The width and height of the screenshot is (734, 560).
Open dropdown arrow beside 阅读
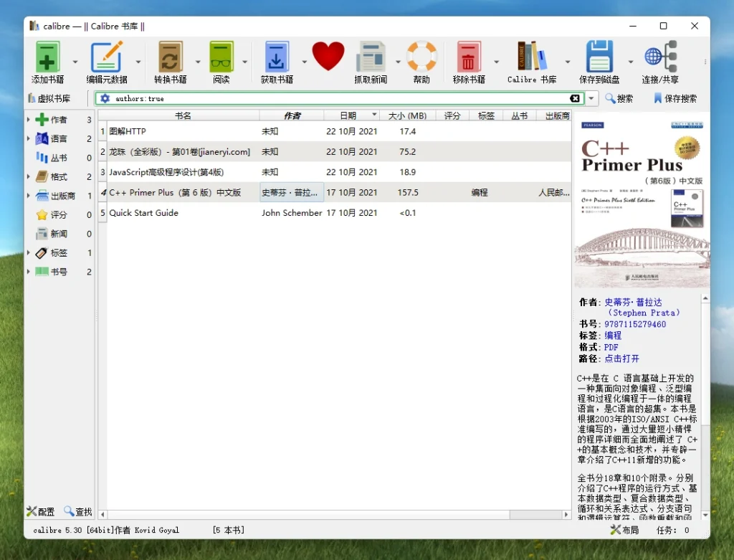pyautogui.click(x=244, y=62)
